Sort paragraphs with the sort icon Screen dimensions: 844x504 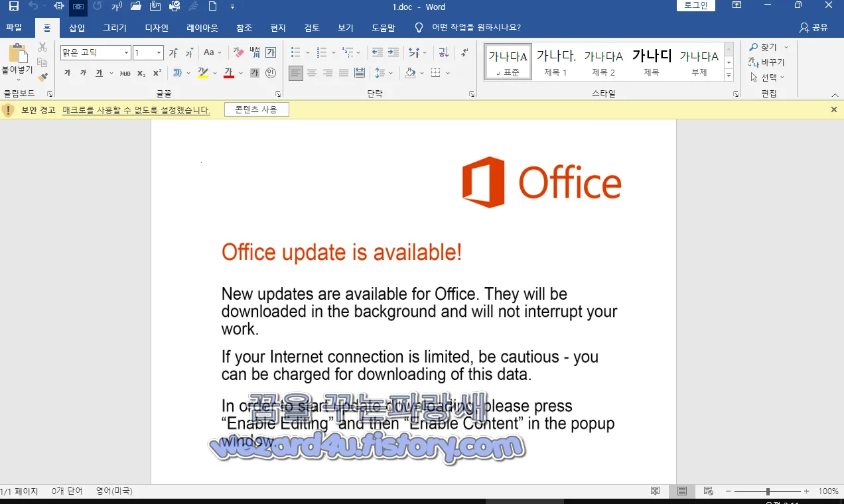tap(444, 52)
